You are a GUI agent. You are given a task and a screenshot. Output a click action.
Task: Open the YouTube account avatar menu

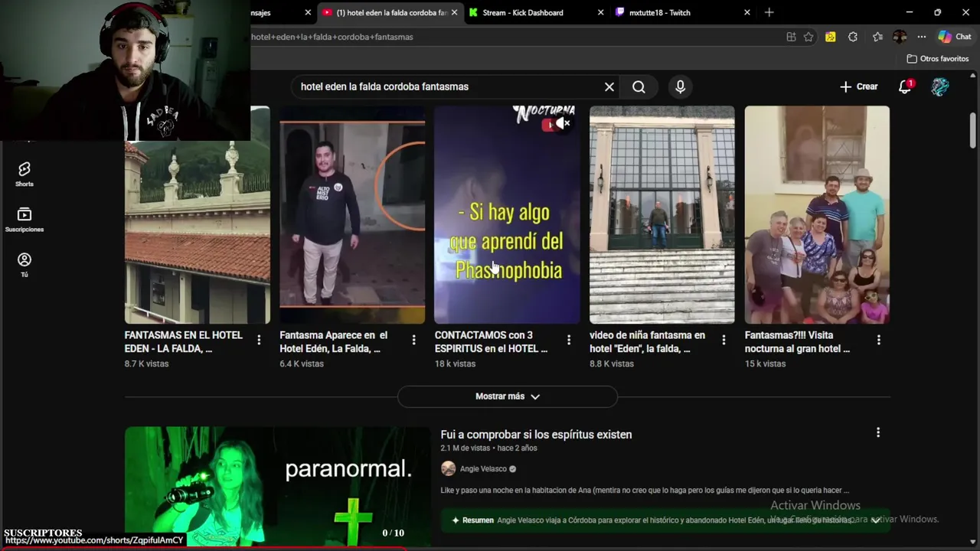[x=940, y=86]
